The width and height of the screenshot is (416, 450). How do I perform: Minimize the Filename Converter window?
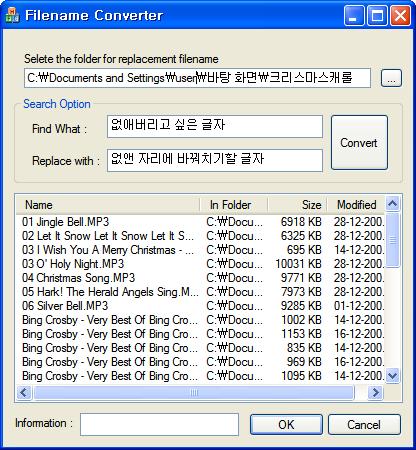(354, 16)
